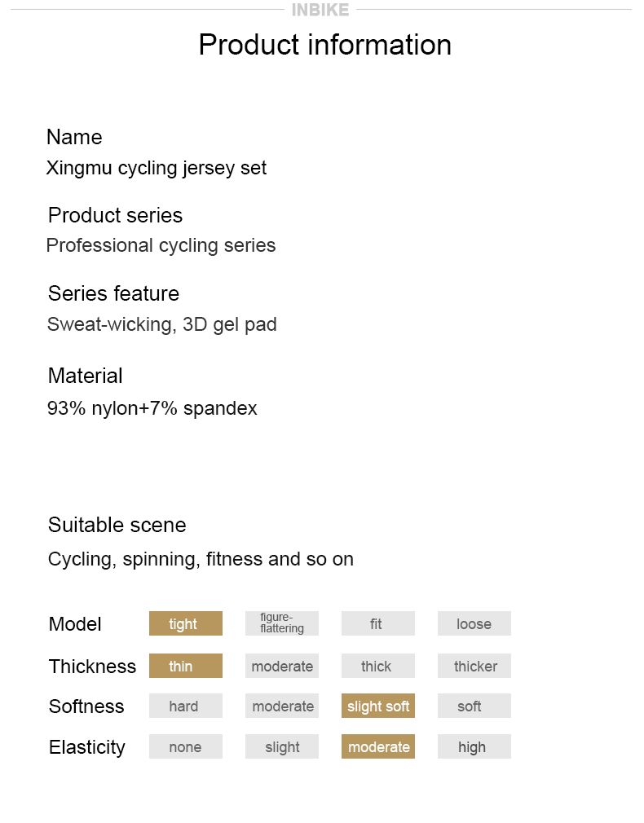The image size is (644, 823).
Task: Click the 93% nylon+7% spandex text
Action: coord(152,408)
